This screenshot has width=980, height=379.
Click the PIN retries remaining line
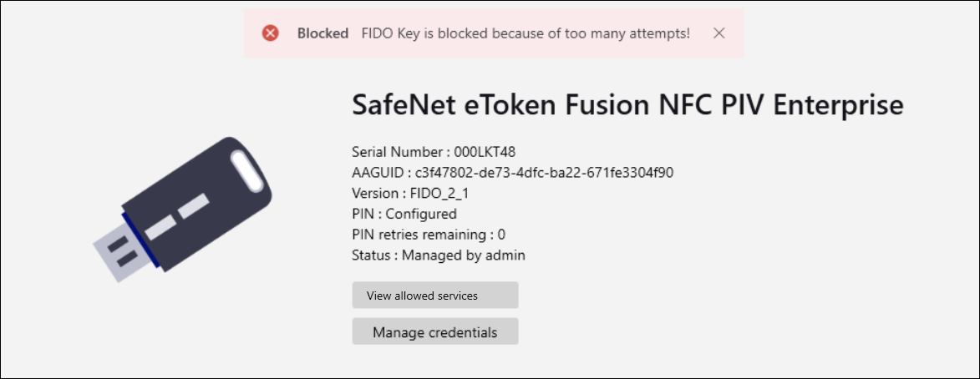[429, 235]
